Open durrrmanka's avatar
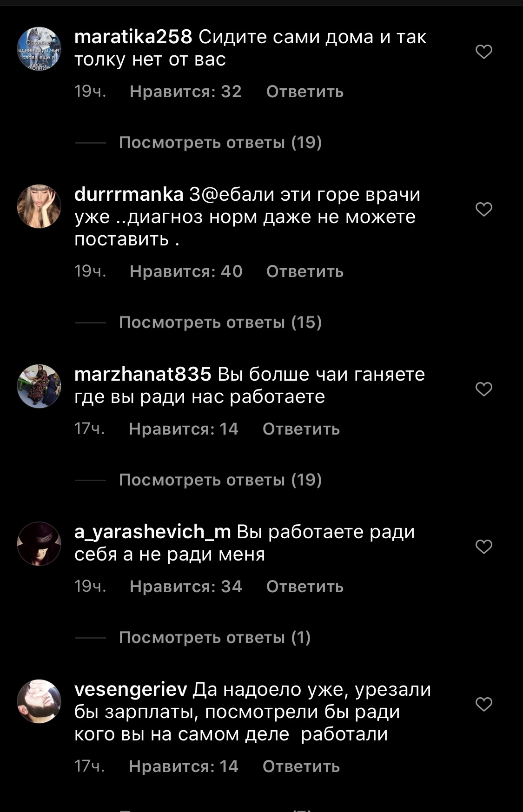523x812 pixels. 39,206
